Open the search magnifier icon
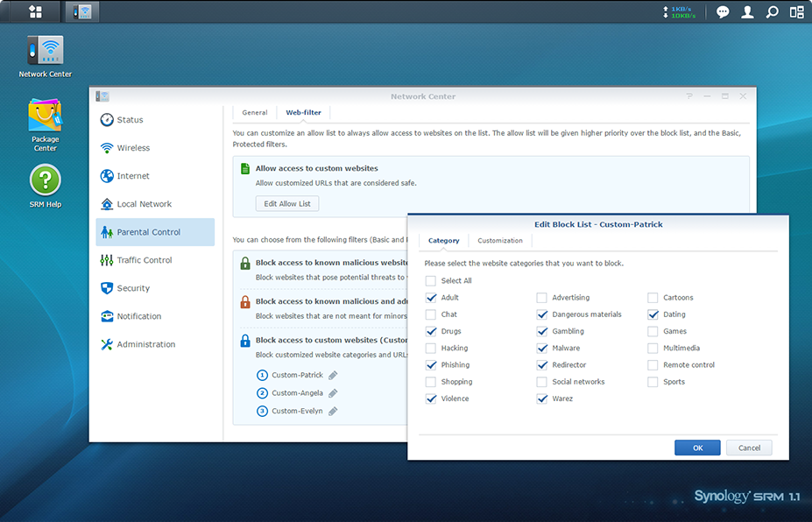Viewport: 812px width, 522px height. pos(772,12)
